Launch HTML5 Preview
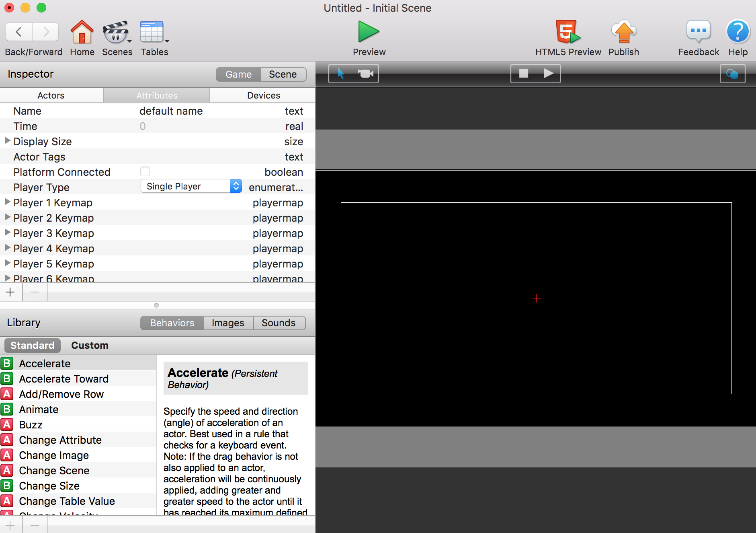 point(568,32)
